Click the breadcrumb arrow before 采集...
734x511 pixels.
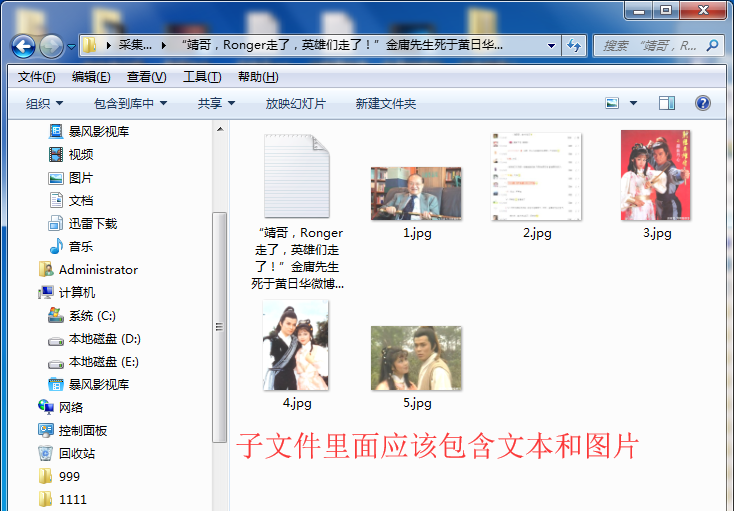pos(109,45)
